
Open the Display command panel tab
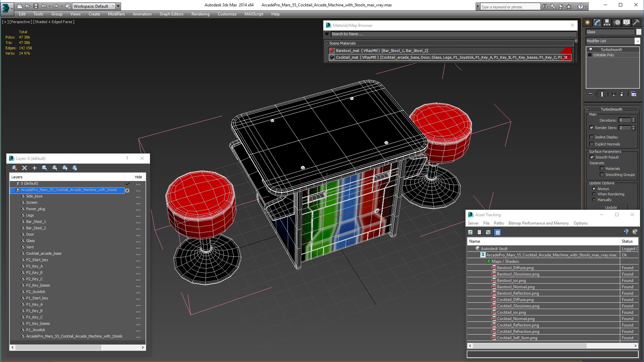pyautogui.click(x=627, y=22)
